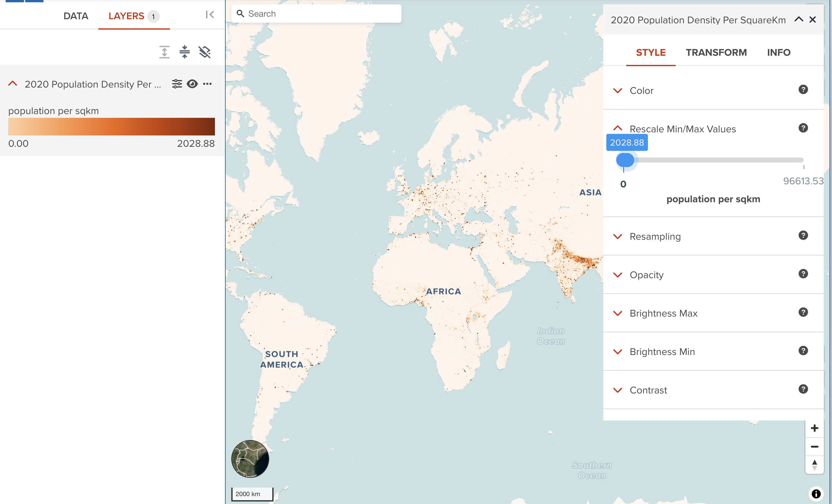Hide the population density layer with the eye toggle
Screen dimensions: 832x504
point(192,84)
